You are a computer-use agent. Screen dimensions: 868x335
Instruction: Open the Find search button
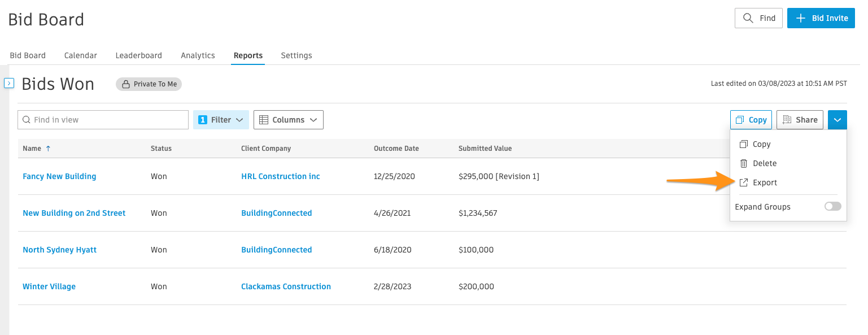pyautogui.click(x=758, y=18)
